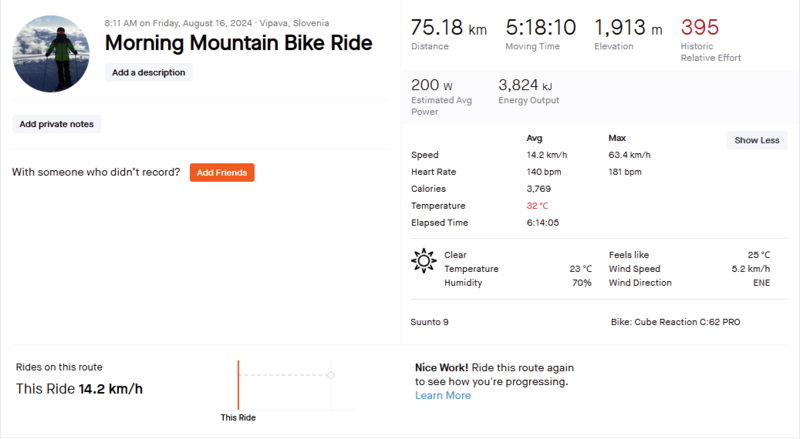Select the This Ride orange chart marker
800x439 pixels.
[238, 383]
